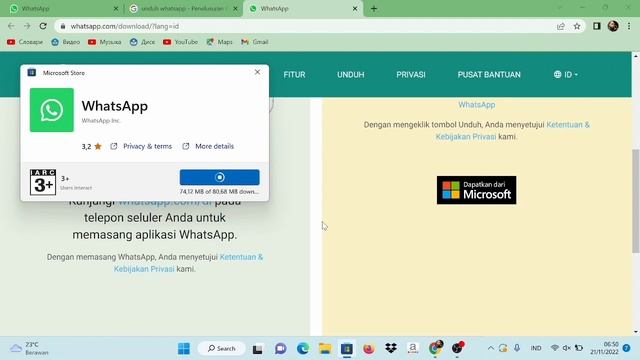Open the FITUR menu item
Viewport: 640px width, 360px height.
(x=294, y=75)
